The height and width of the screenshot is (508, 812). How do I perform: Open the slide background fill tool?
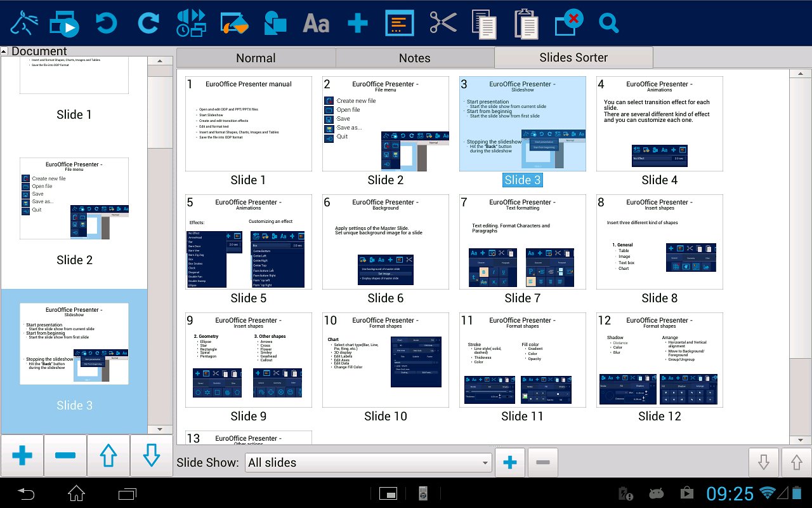233,23
